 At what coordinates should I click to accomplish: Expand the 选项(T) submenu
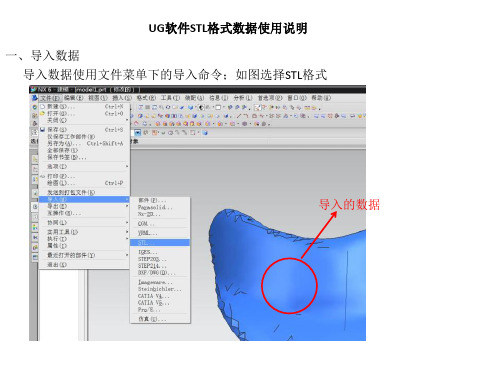84,166
